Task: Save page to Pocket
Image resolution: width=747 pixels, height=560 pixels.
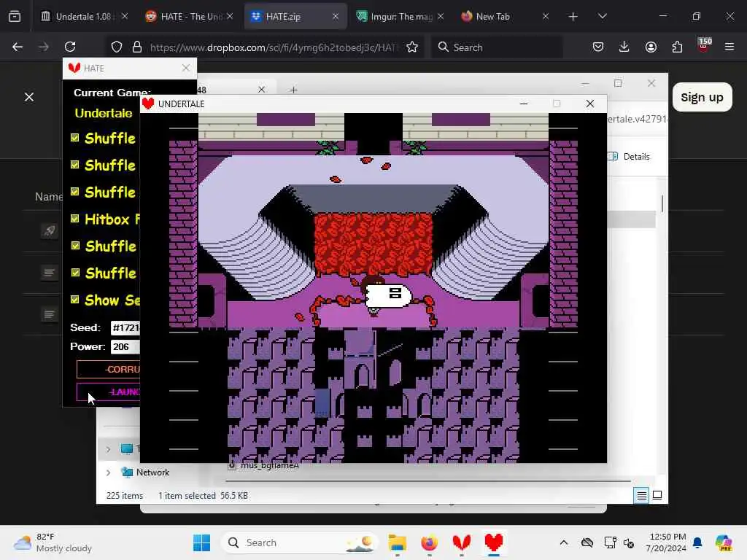Action: [598, 47]
